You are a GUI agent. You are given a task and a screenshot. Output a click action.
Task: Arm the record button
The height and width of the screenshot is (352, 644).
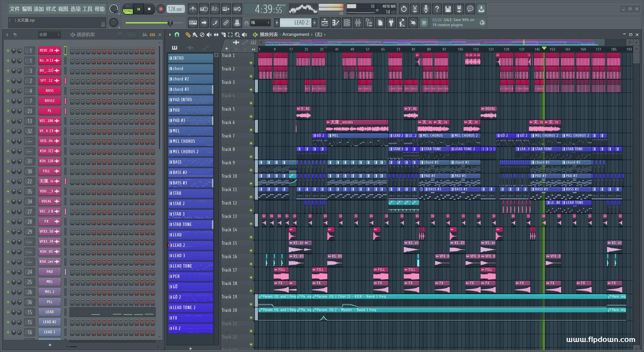tap(161, 9)
